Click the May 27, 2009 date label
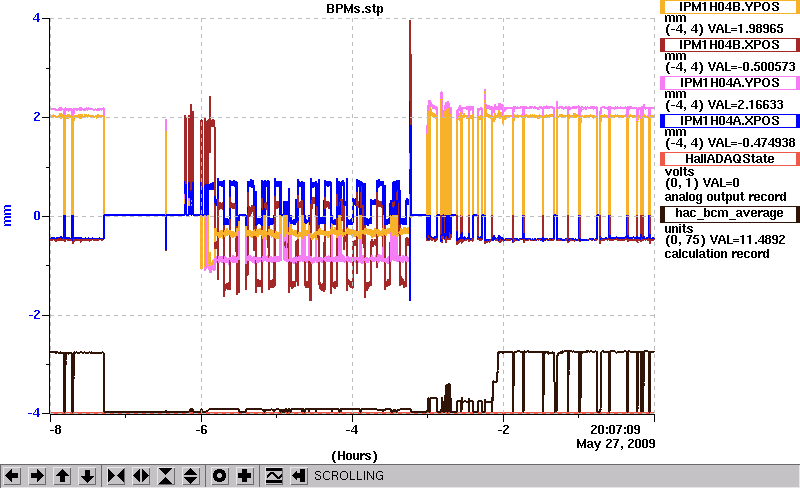 tap(615, 444)
